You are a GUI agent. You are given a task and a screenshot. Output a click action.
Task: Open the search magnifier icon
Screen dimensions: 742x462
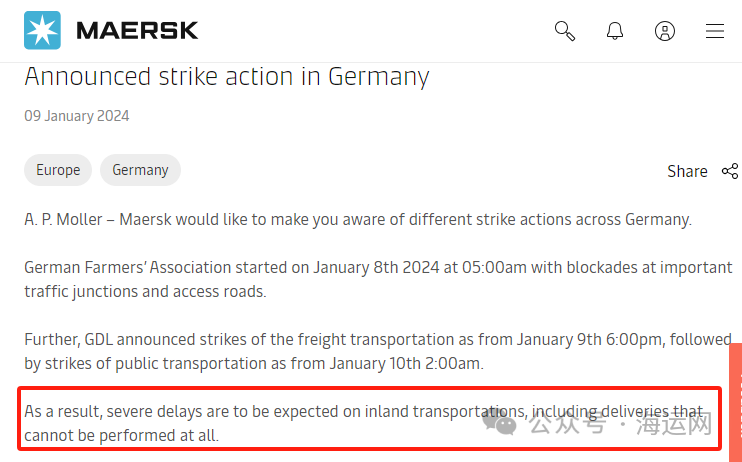pyautogui.click(x=565, y=31)
